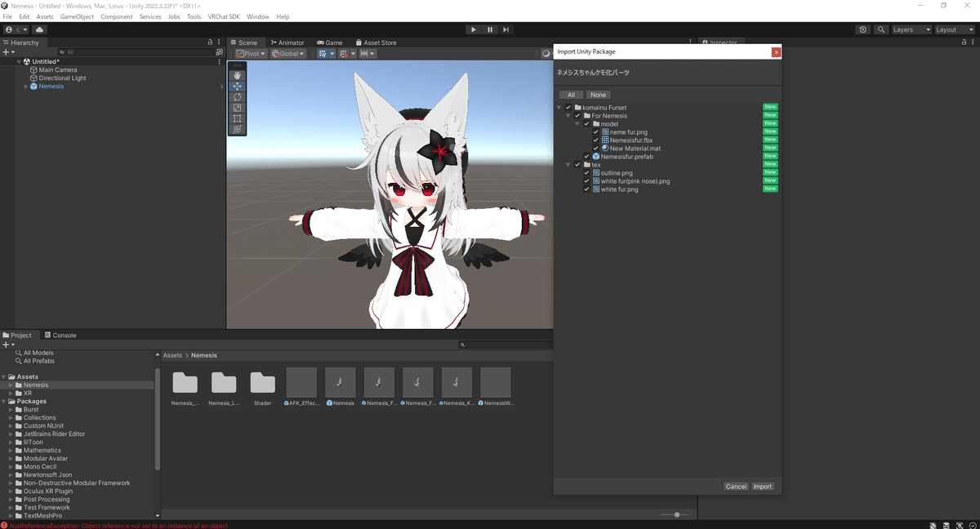Screen dimensions: 980x529
Task: Expand the Nemesis object in Hierarchy
Action: 26,87
